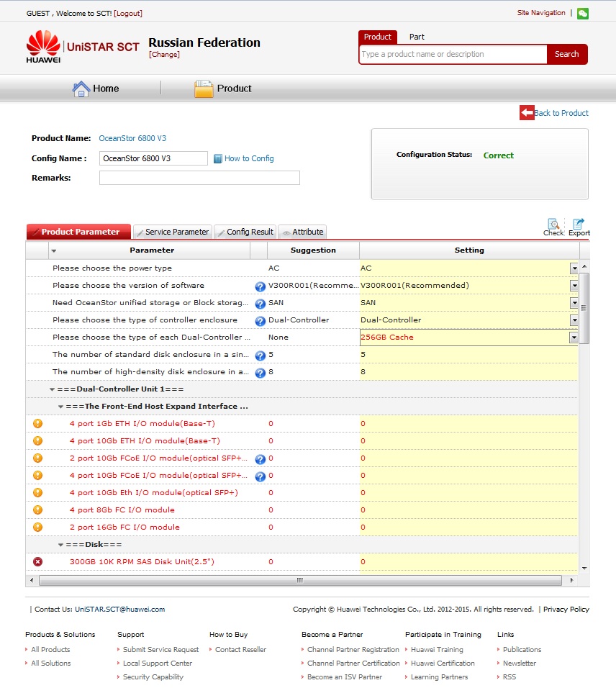Click setting cell for standard disk enclosure number
The image size is (616, 688).
pyautogui.click(x=468, y=355)
